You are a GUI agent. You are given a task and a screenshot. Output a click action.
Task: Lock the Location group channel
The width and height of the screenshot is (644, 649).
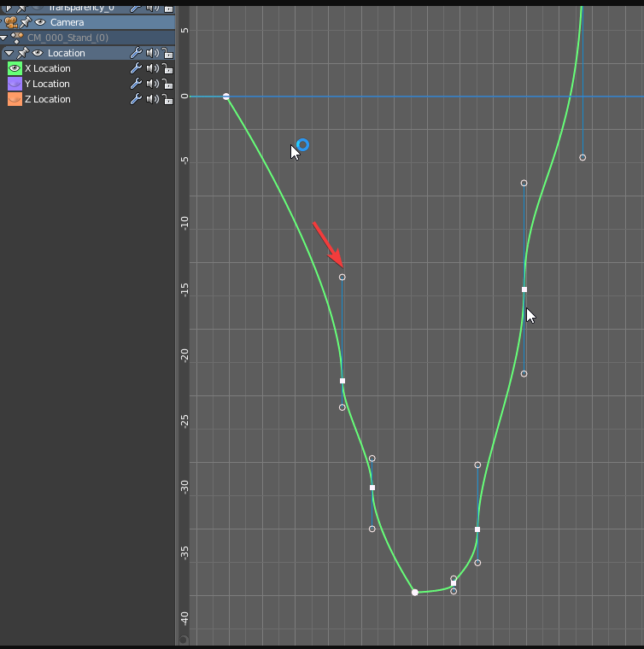pos(167,53)
